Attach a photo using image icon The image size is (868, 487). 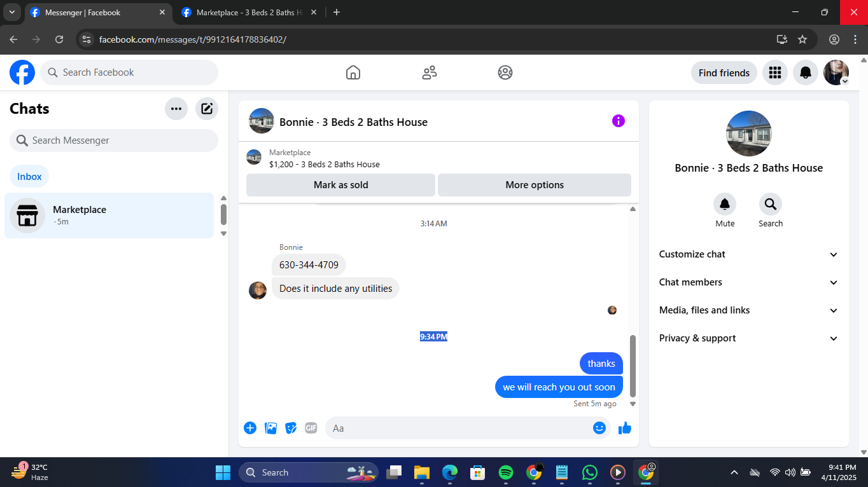[271, 428]
